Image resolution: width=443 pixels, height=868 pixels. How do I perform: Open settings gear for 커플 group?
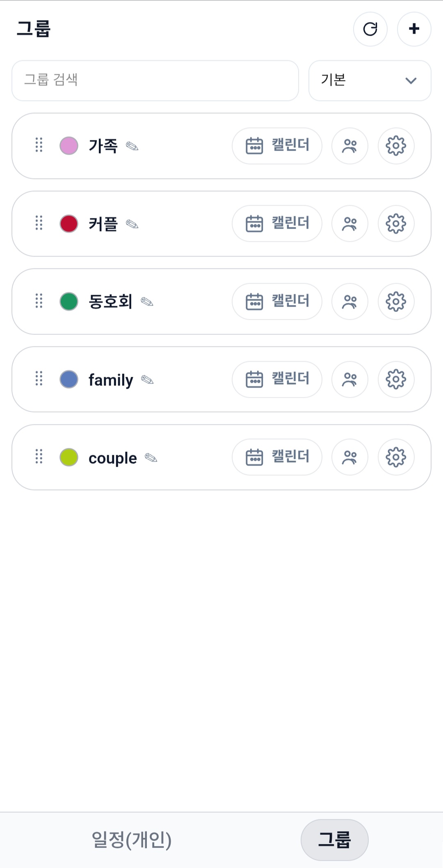pyautogui.click(x=396, y=224)
